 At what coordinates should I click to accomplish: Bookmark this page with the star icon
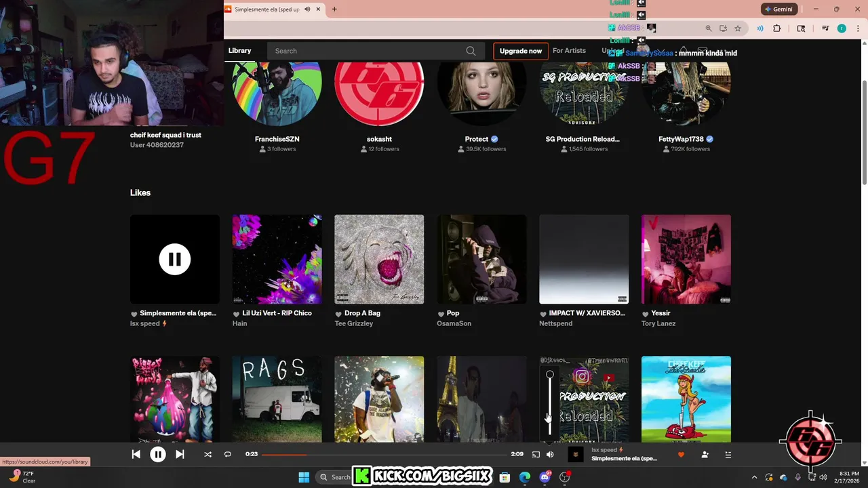[x=738, y=28]
